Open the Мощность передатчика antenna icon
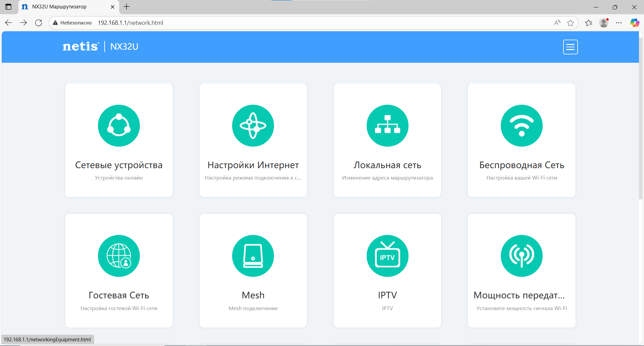 [x=522, y=256]
